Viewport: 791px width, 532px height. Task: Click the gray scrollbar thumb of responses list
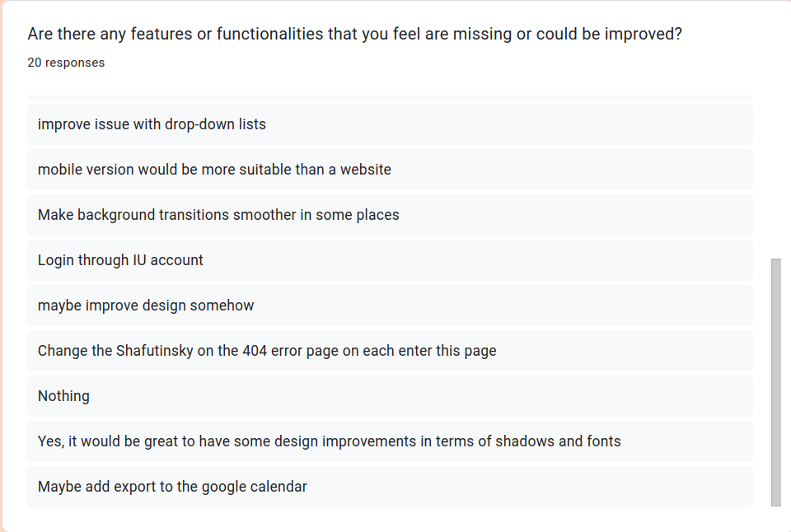(775, 383)
